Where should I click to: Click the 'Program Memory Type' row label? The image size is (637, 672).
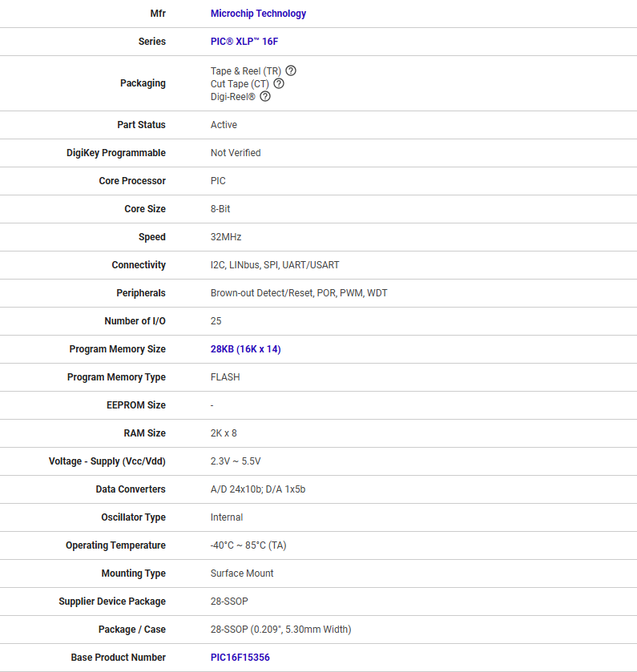pos(116,376)
